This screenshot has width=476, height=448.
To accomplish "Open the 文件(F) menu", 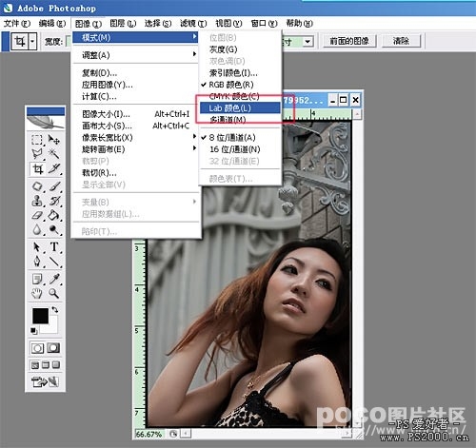I will 17,24.
